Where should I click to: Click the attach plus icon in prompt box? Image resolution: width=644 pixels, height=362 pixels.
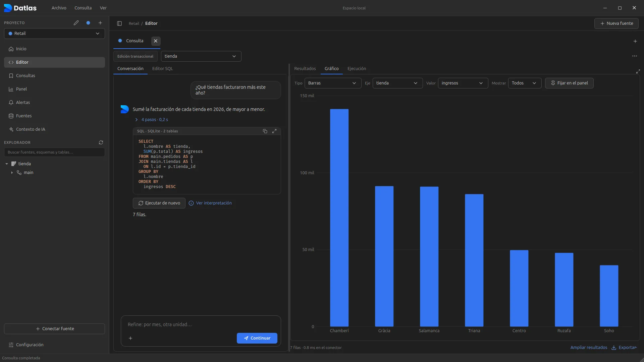coord(130,338)
